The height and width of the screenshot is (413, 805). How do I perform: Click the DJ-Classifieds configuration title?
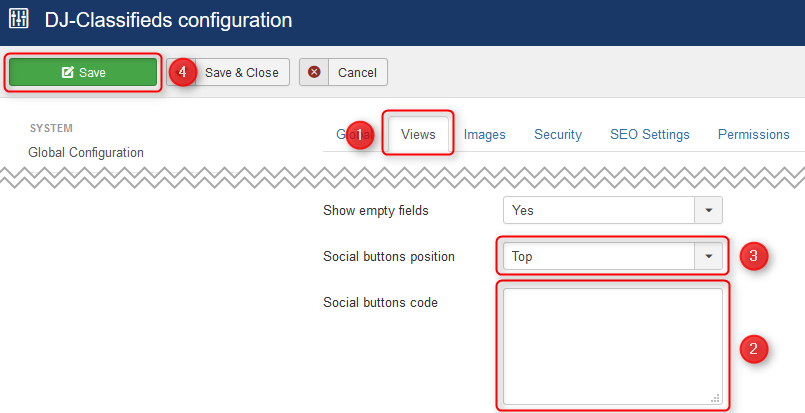pos(168,20)
